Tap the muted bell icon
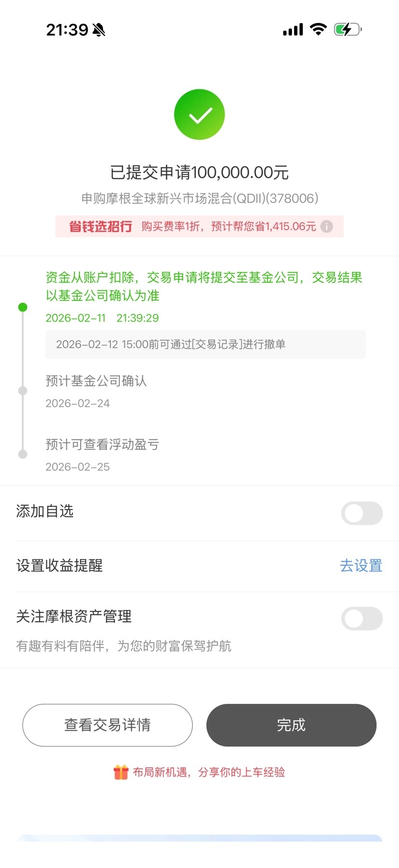Image resolution: width=399 pixels, height=868 pixels. tap(99, 30)
